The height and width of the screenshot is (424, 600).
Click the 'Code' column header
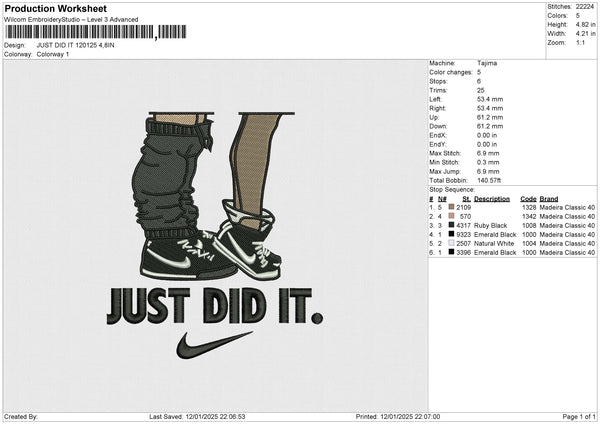[528, 199]
